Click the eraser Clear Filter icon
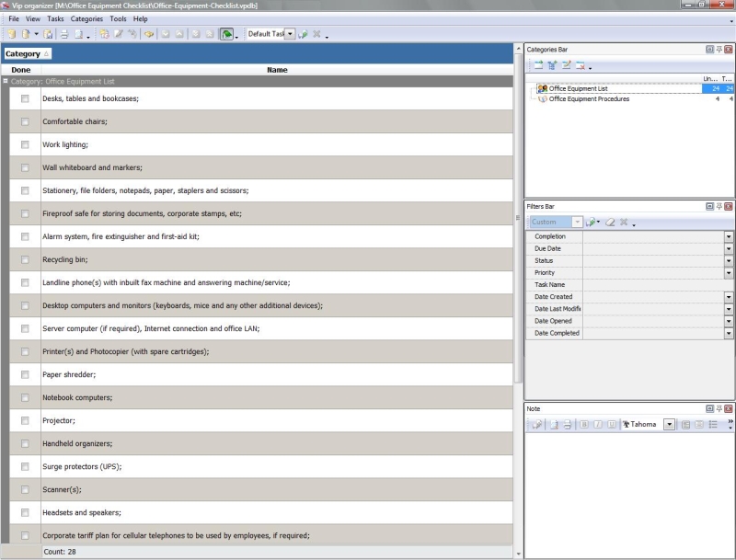Image resolution: width=736 pixels, height=560 pixels. (609, 222)
